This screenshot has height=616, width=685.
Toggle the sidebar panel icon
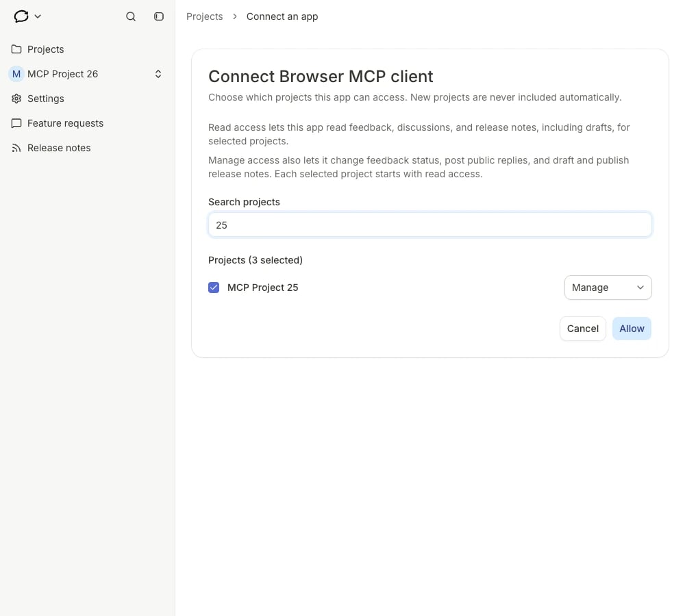point(159,16)
